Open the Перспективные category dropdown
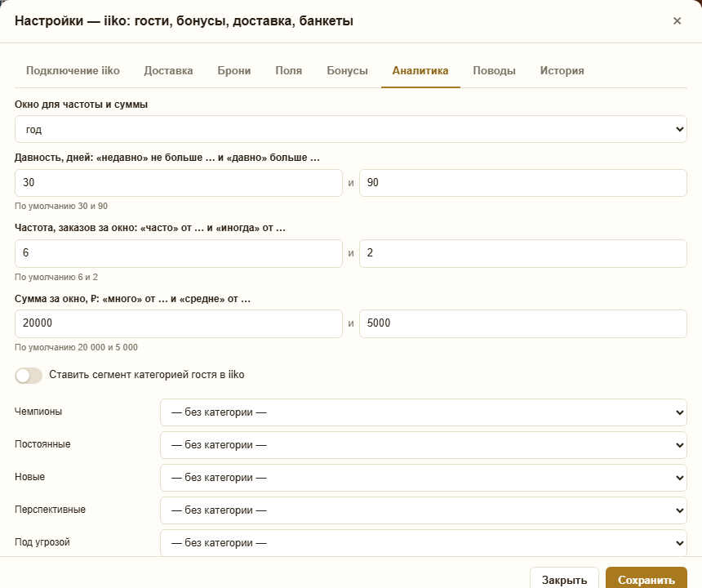 tap(423, 510)
